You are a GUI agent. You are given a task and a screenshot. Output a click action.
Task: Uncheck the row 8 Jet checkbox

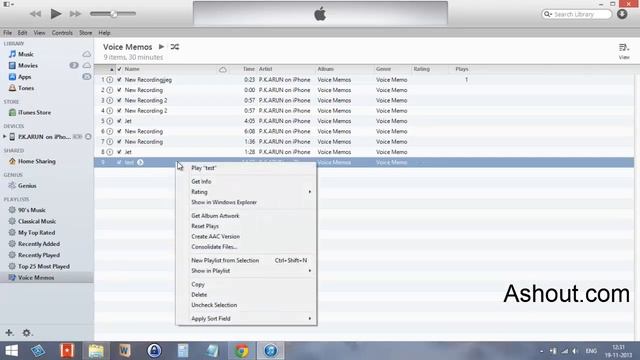(119, 152)
